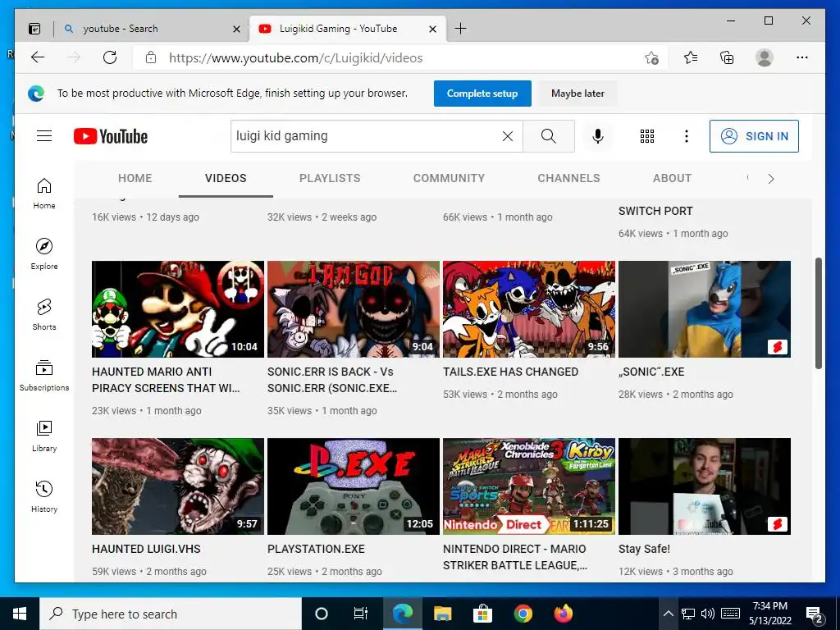Click the page vertical scrollbar thumb
Viewport: 840px width, 630px height.
click(818, 313)
